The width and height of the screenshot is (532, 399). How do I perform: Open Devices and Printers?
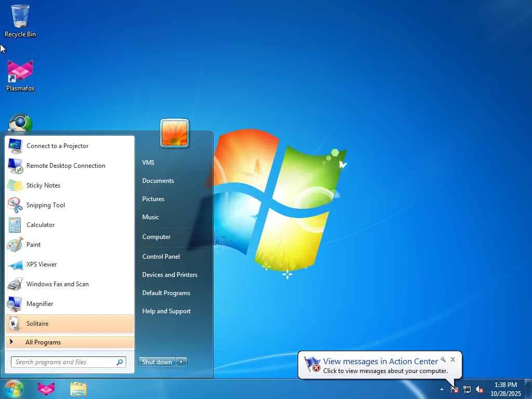[x=170, y=275]
